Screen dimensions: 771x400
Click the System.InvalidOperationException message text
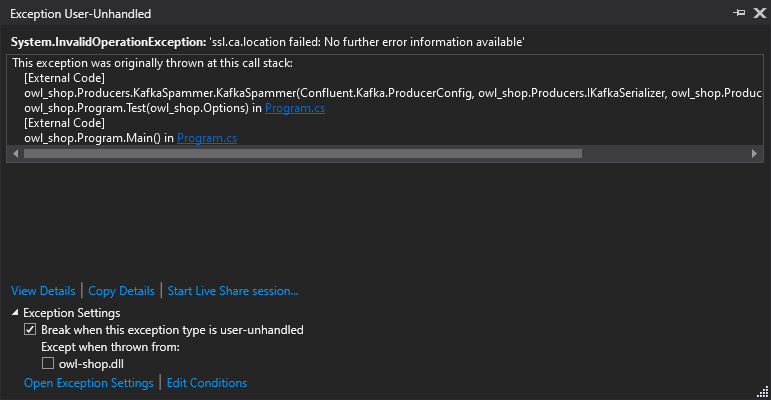tap(267, 42)
